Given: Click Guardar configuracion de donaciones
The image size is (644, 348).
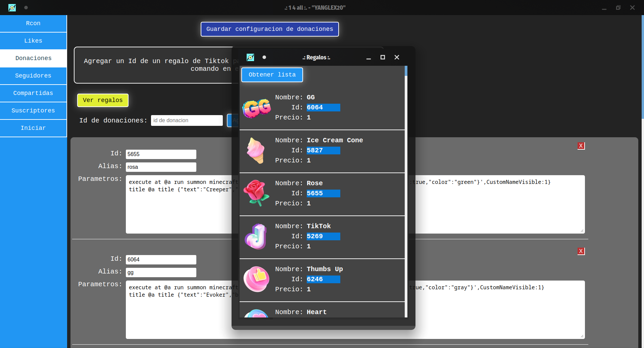Looking at the screenshot, I should point(269,29).
